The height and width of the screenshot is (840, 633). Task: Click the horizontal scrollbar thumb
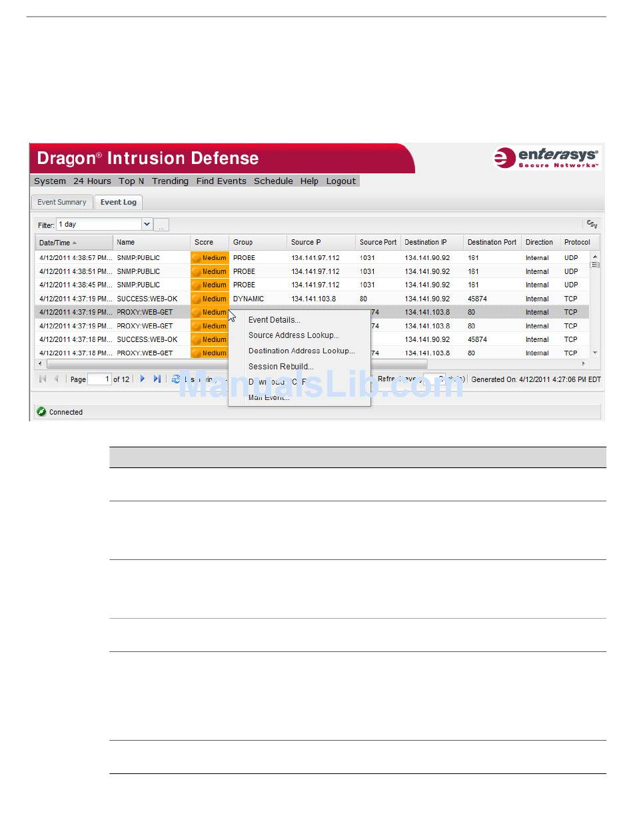237,364
